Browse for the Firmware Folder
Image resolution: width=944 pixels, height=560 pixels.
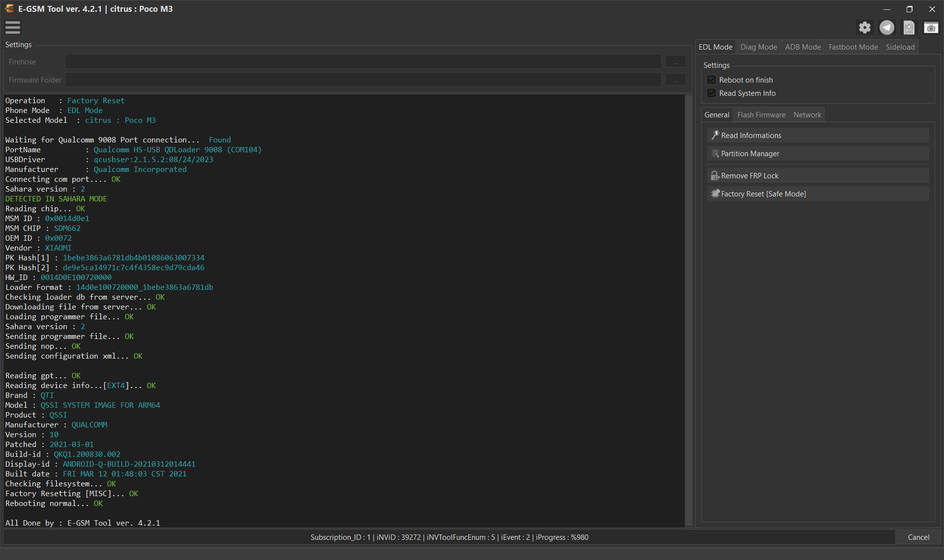tap(676, 80)
